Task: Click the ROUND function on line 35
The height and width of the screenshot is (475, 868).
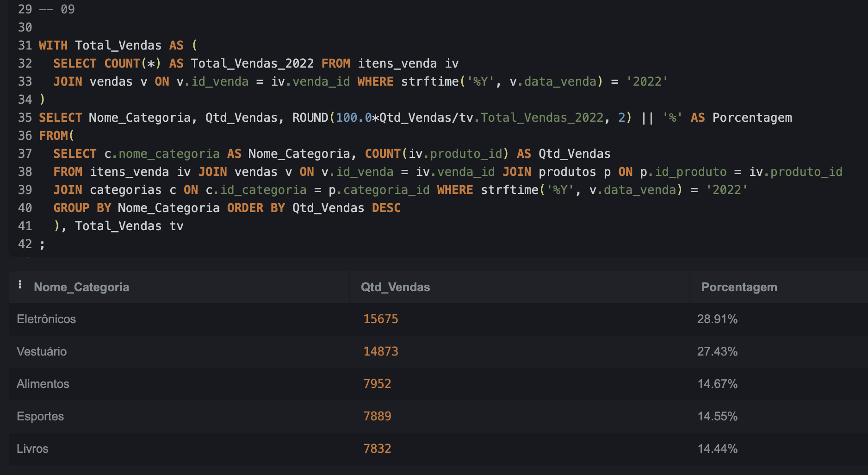Action: (310, 118)
